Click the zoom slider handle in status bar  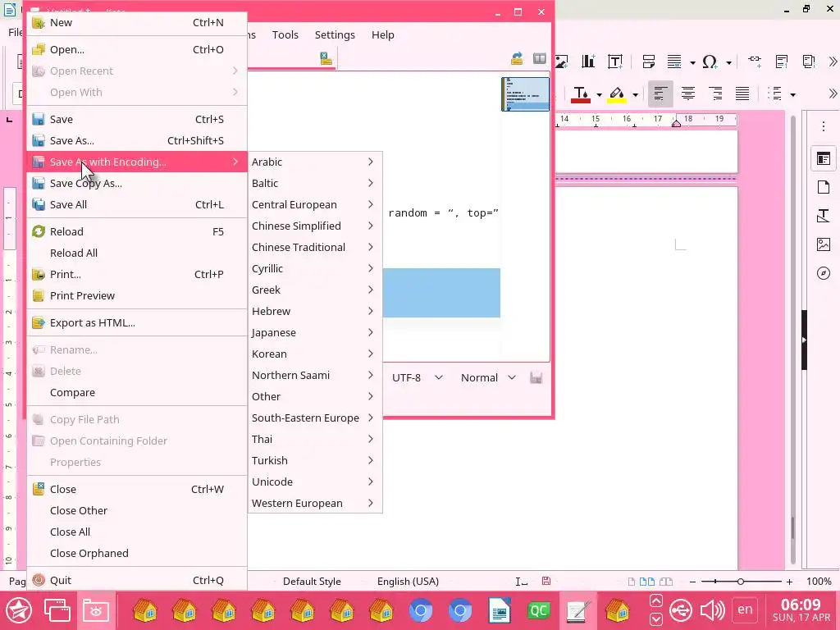click(x=741, y=582)
